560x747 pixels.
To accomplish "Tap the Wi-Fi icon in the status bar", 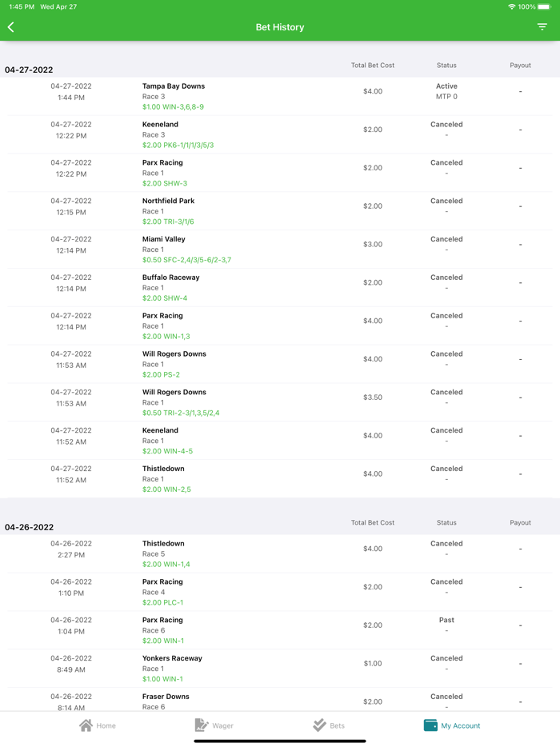I will [513, 6].
